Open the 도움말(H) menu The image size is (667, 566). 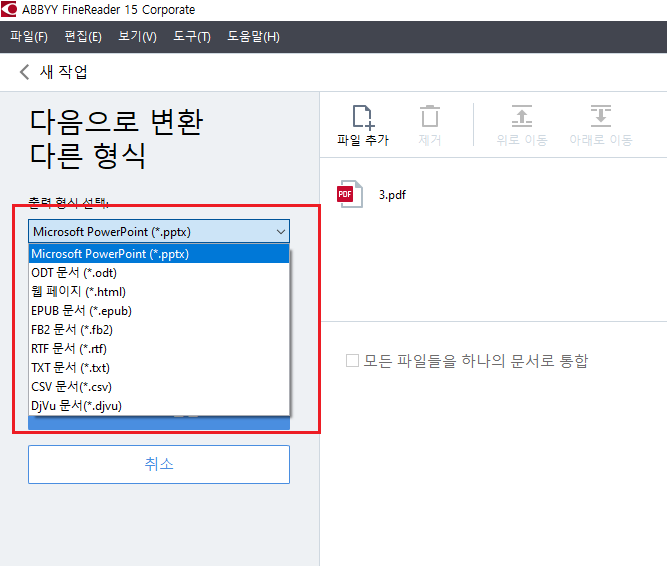point(254,37)
